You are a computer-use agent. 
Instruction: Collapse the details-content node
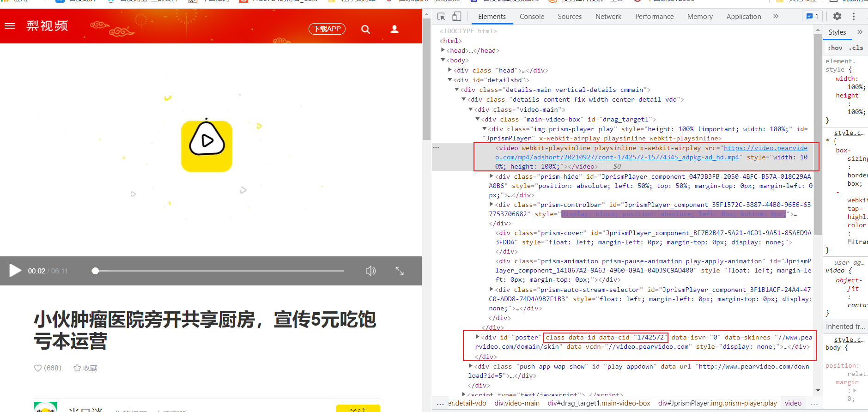[x=464, y=99]
